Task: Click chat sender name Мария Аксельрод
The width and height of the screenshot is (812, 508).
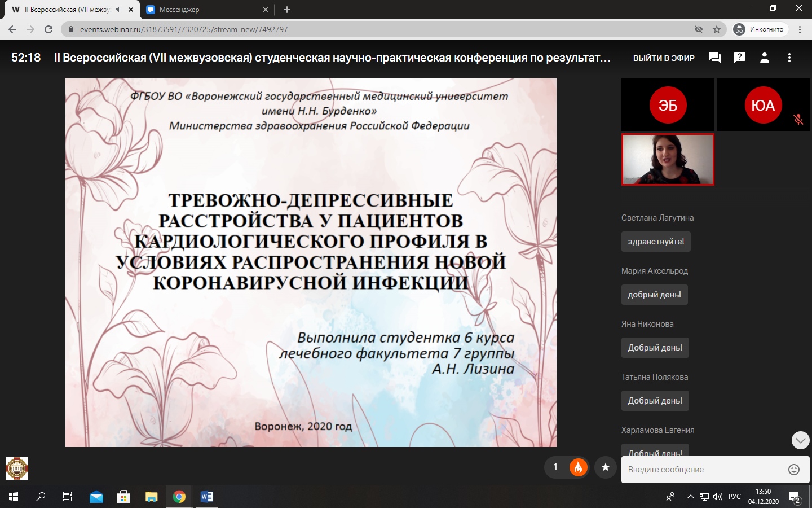Action: [655, 271]
